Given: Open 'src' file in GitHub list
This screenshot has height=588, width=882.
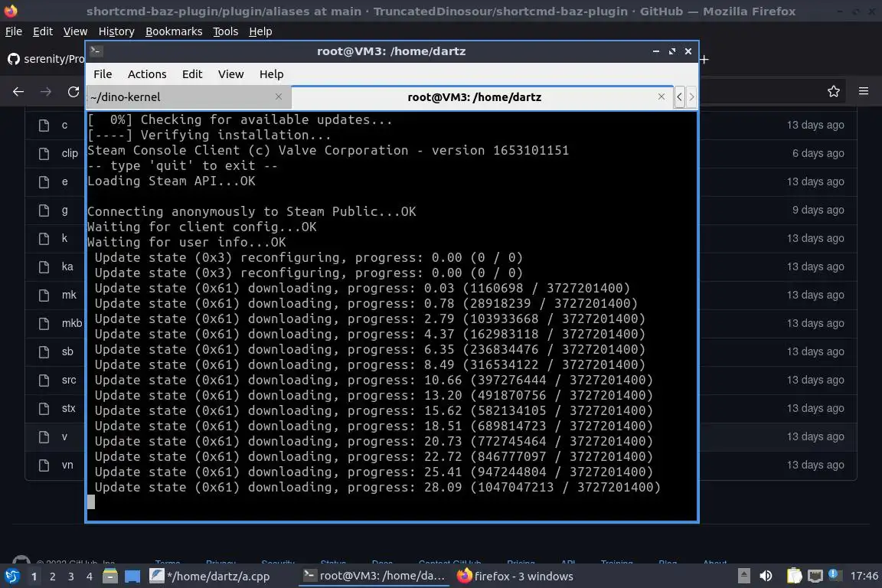Looking at the screenshot, I should (x=69, y=380).
